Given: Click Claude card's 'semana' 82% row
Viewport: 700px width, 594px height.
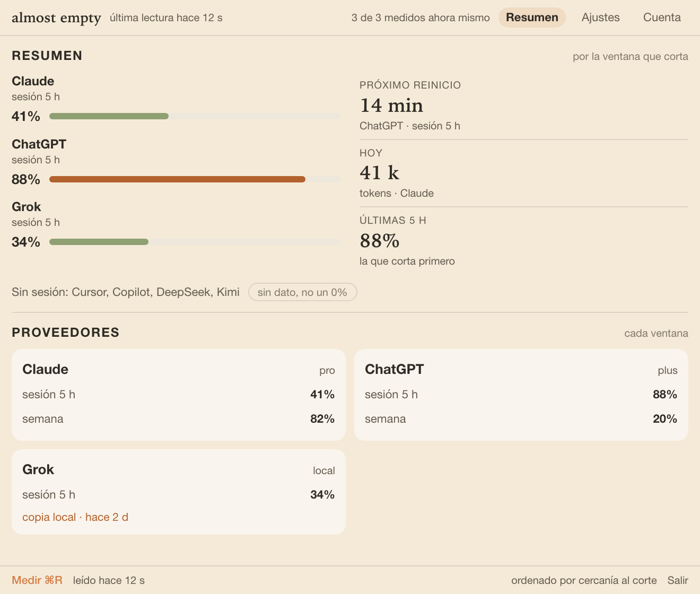Looking at the screenshot, I should pyautogui.click(x=179, y=419).
